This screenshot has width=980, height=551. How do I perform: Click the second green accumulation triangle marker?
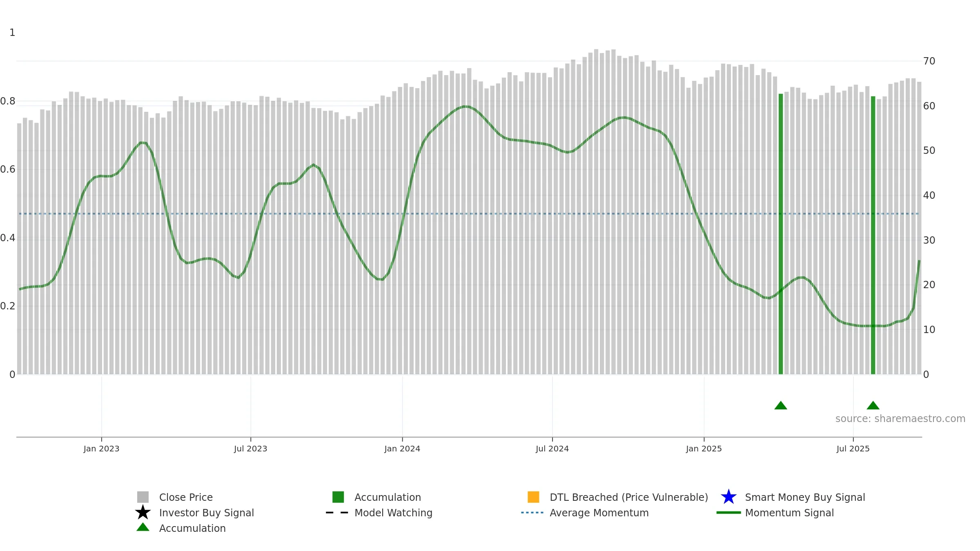873,405
